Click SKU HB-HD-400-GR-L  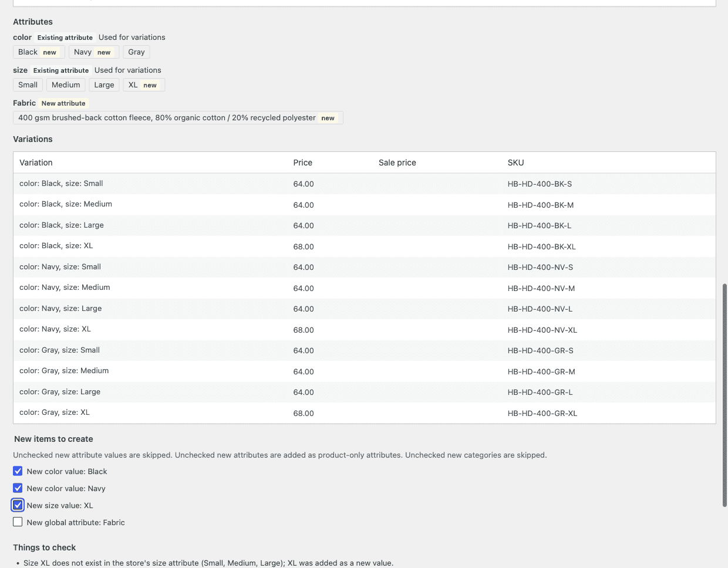[x=540, y=392]
